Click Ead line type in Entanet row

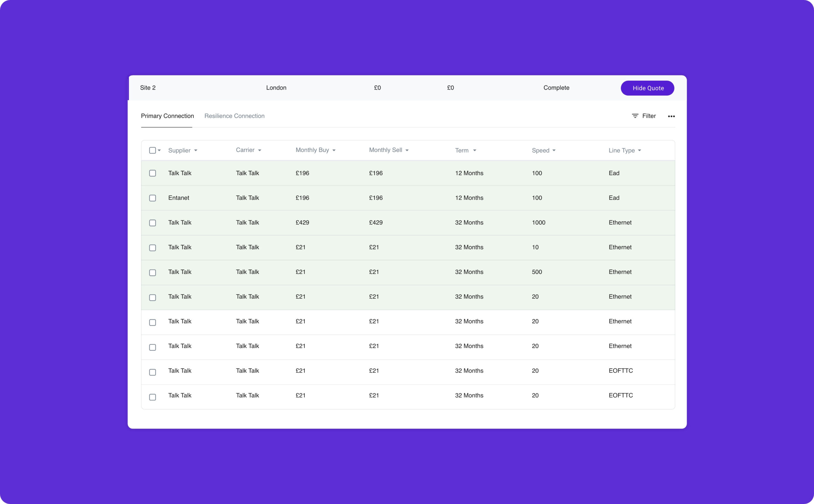[614, 198]
